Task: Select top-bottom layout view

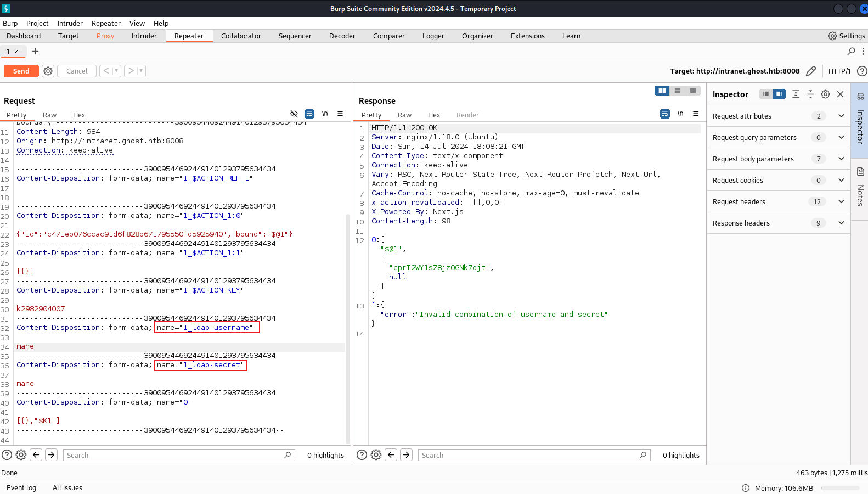Action: click(678, 91)
